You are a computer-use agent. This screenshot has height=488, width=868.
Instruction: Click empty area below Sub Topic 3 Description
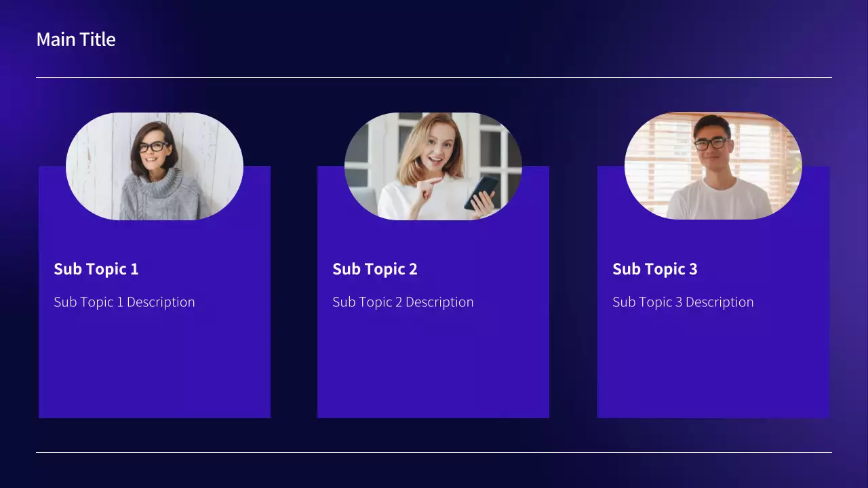[713, 366]
